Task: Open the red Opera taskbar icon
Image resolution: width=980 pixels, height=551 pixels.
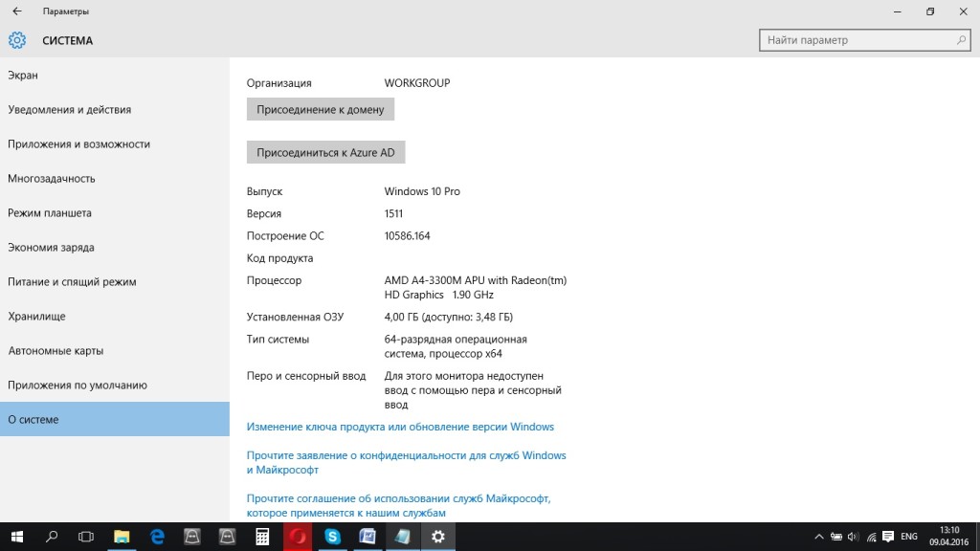Action: [x=298, y=537]
